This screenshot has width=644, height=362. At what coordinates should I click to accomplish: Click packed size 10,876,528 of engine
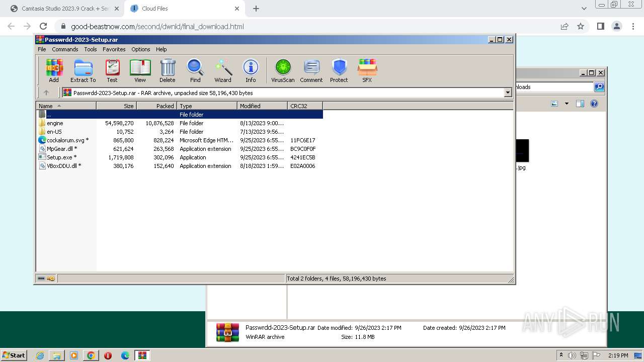(159, 123)
